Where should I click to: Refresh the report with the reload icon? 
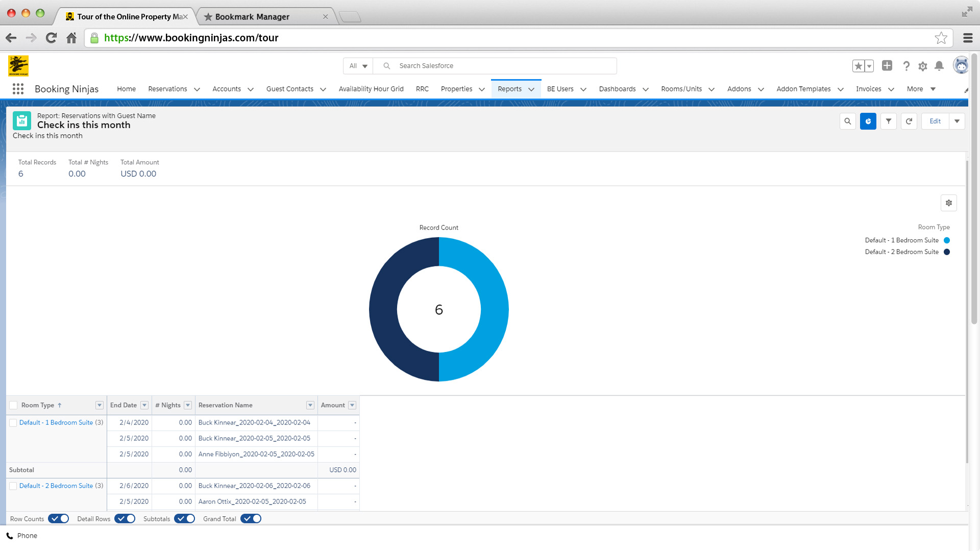click(x=909, y=121)
